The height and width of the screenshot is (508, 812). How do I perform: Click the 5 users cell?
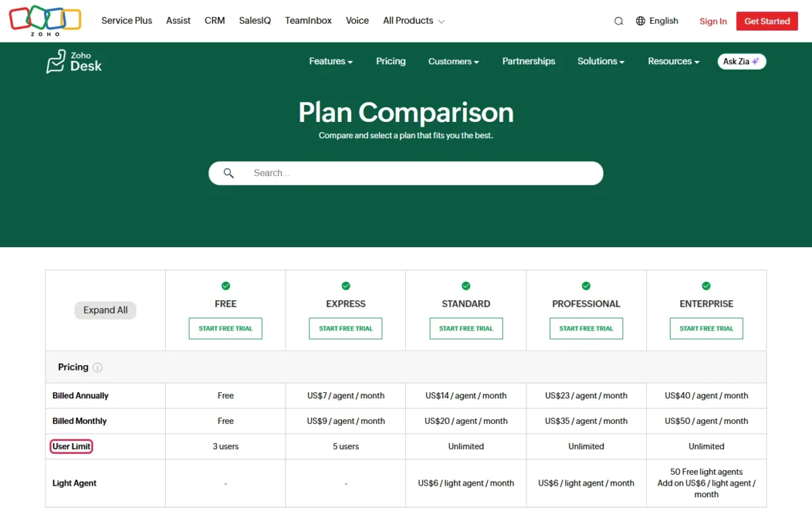(346, 446)
